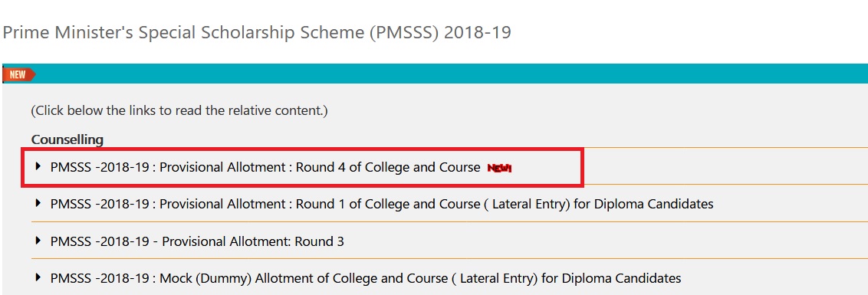
Task: Click the 'Click below the links' instruction text
Action: point(179,110)
